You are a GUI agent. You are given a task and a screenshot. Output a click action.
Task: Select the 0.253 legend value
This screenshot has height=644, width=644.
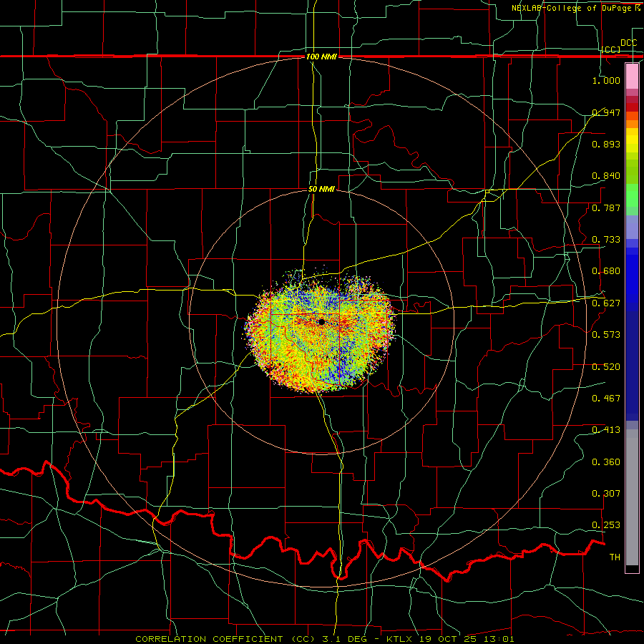click(x=606, y=525)
